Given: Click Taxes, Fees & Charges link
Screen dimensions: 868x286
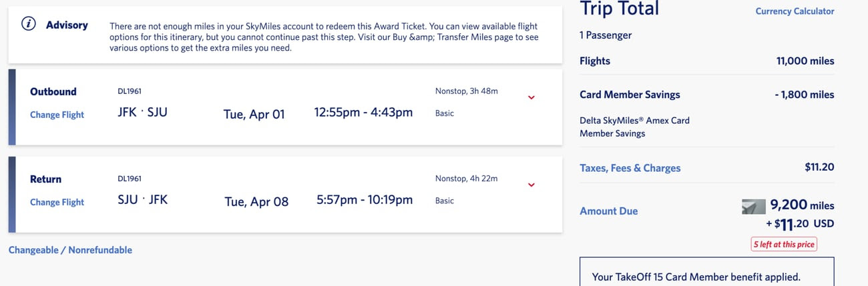Looking at the screenshot, I should point(630,168).
